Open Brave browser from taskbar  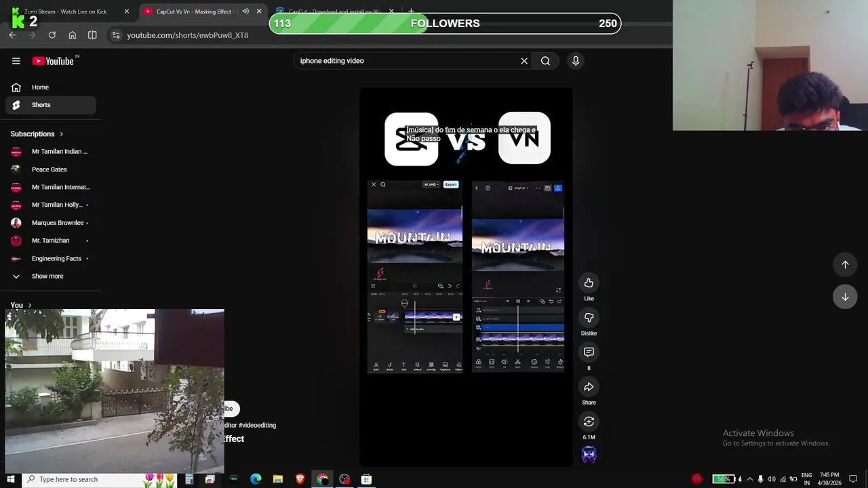point(300,479)
